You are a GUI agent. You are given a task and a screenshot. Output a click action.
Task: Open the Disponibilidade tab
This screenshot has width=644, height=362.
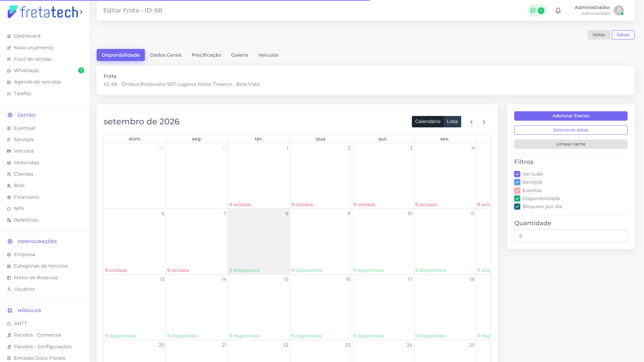tap(121, 55)
